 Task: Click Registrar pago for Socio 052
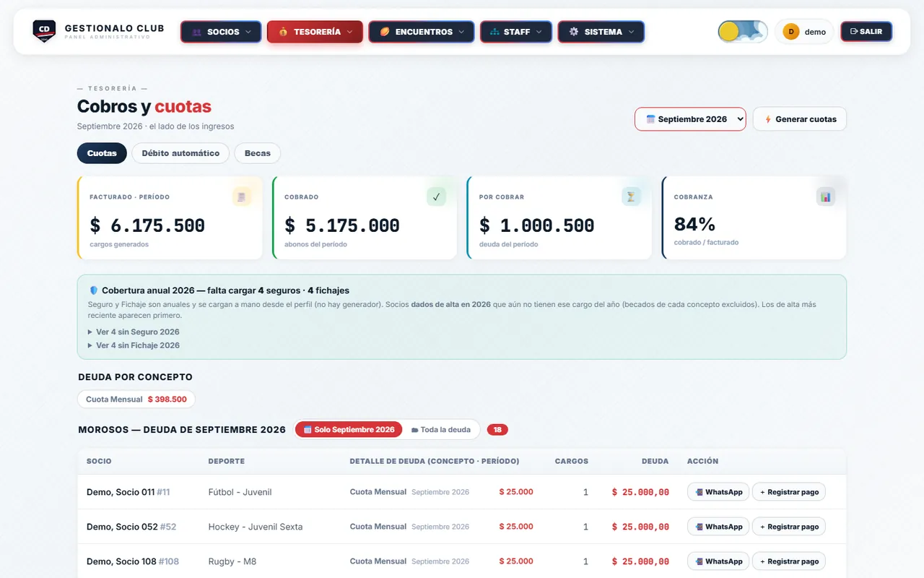(x=789, y=527)
